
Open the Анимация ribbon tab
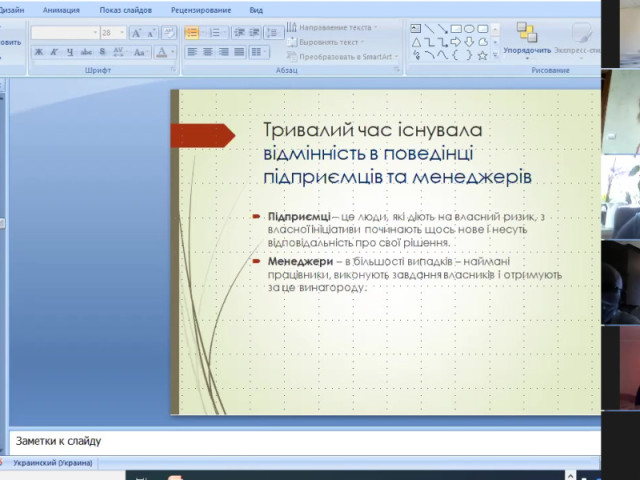point(62,9)
